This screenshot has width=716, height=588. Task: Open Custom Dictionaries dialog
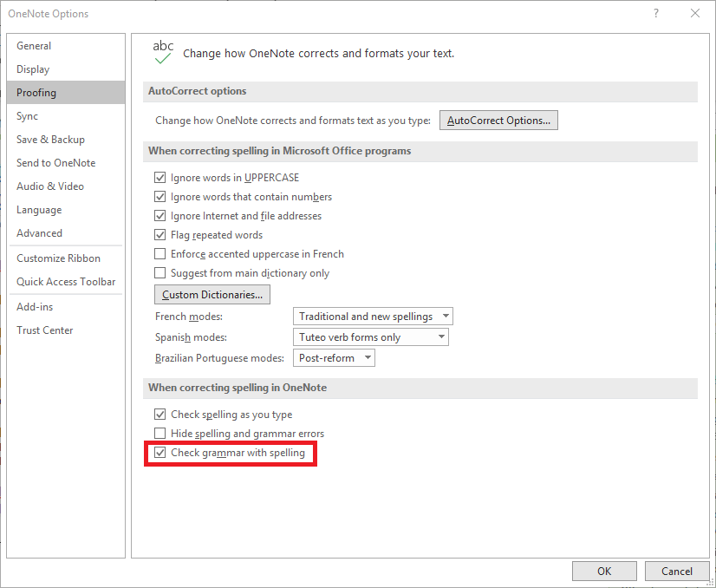pyautogui.click(x=212, y=295)
